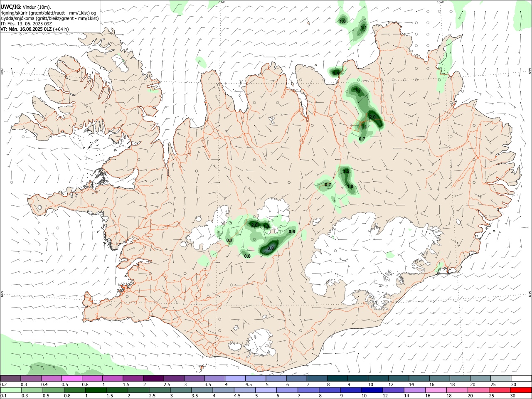
Task: Pick the lower legend pink 20 swatch
Action: click(479, 390)
